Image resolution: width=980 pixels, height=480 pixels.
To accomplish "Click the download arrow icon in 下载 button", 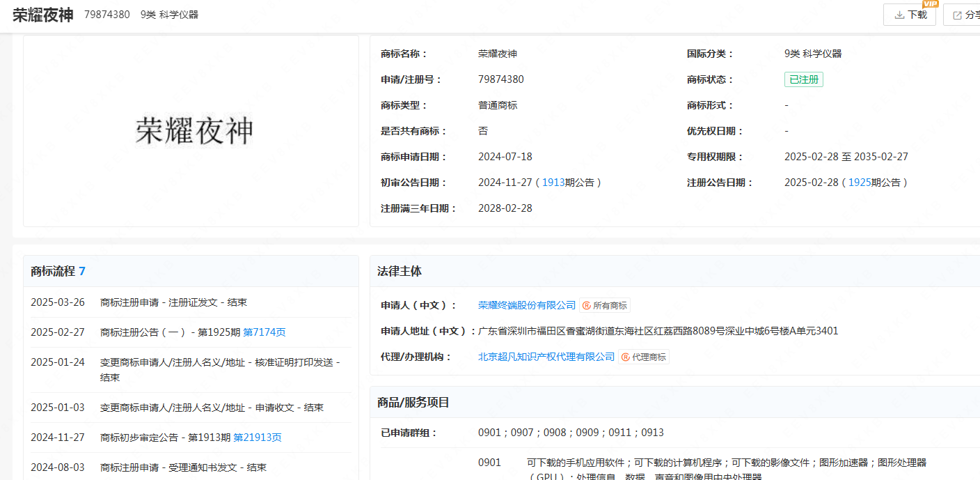I will point(899,15).
